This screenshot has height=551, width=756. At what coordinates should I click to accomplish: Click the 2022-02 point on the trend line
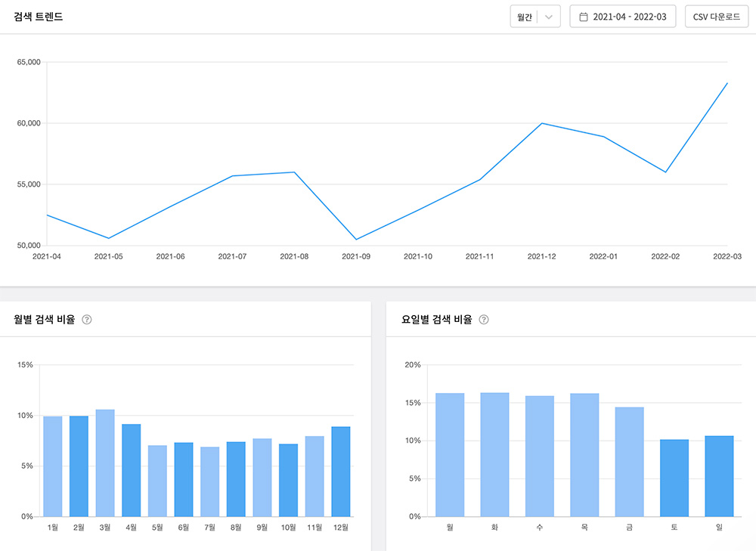click(x=665, y=172)
